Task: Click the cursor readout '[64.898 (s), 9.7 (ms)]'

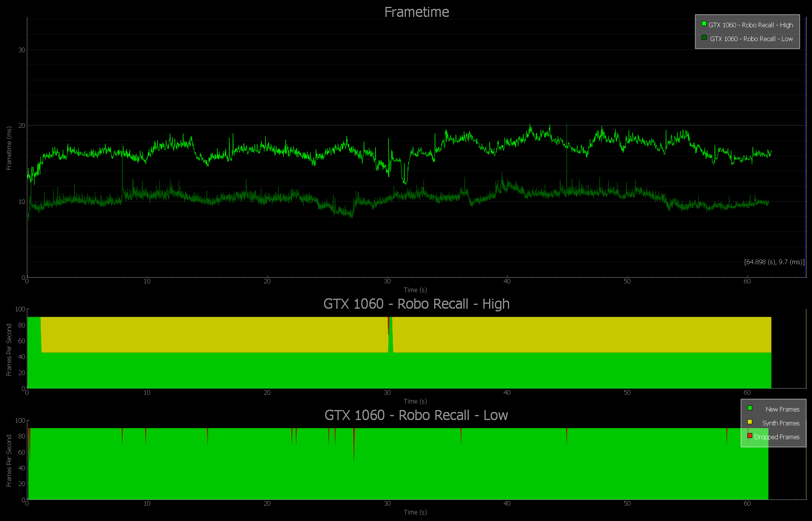Action: [774, 262]
